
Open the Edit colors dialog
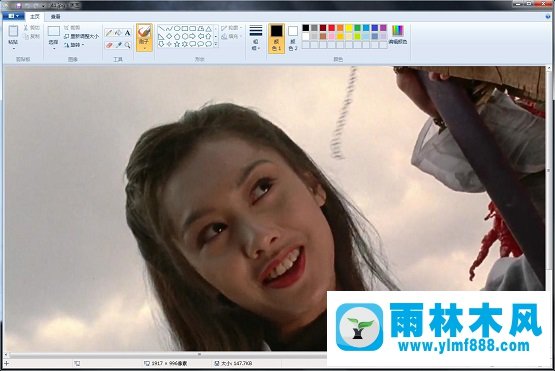pyautogui.click(x=398, y=35)
